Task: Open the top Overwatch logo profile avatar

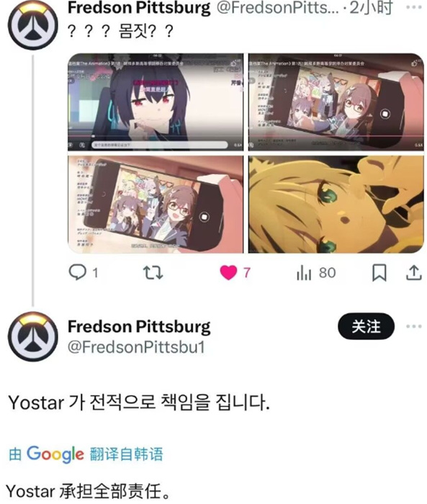Action: point(33,25)
